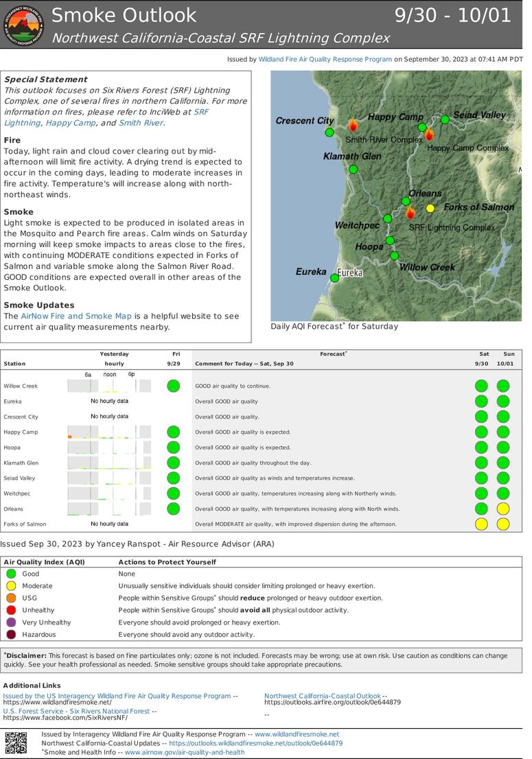
Task: Click the yellow Forks of Salmon map marker
Action: [430, 208]
